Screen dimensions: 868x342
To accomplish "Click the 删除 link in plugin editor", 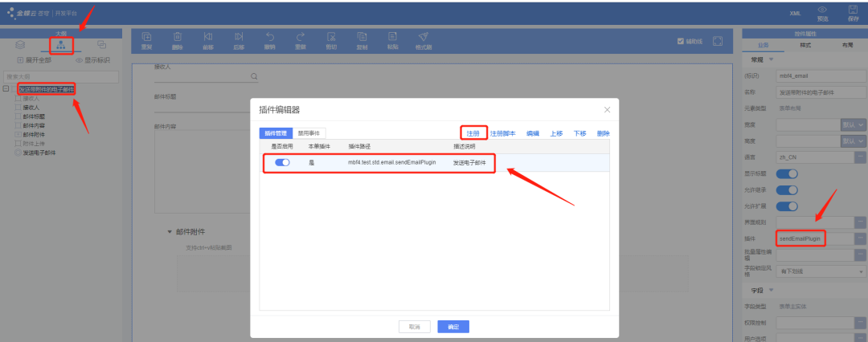I will (x=604, y=133).
